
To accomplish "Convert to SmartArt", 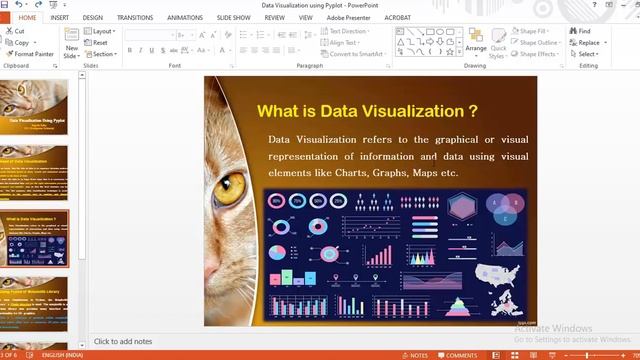I will point(353,54).
